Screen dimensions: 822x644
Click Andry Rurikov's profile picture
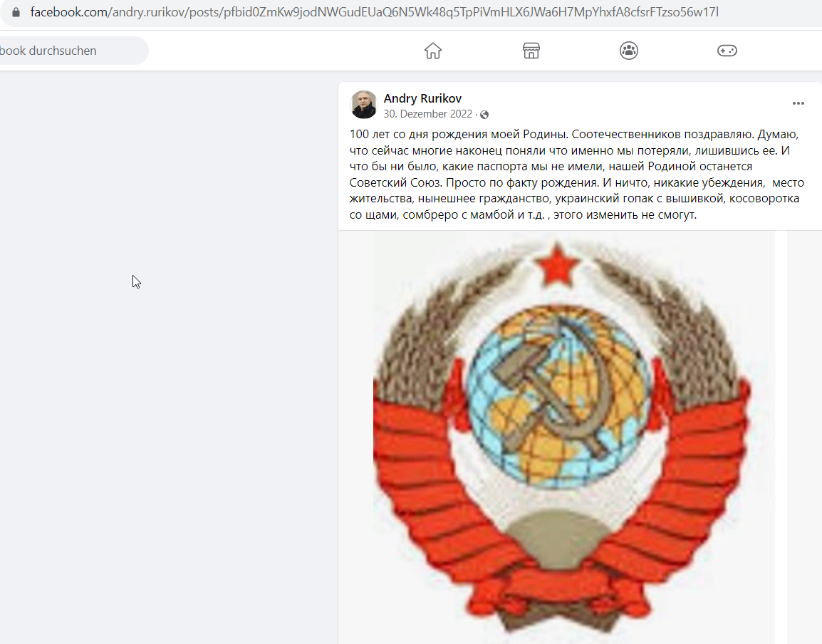tap(364, 104)
